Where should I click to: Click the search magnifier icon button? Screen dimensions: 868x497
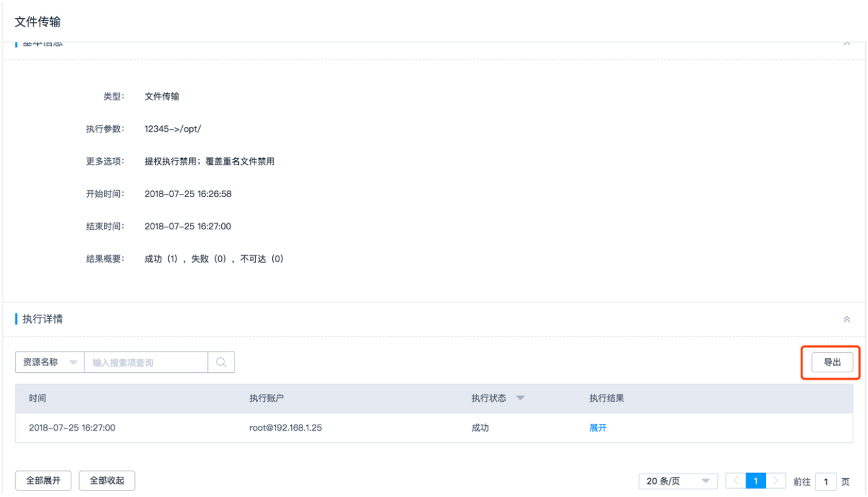[x=221, y=362]
